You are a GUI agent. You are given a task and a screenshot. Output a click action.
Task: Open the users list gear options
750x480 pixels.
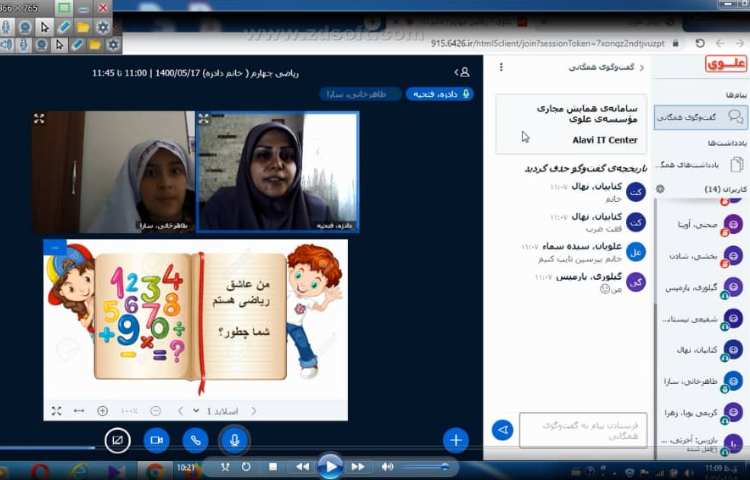(x=661, y=189)
